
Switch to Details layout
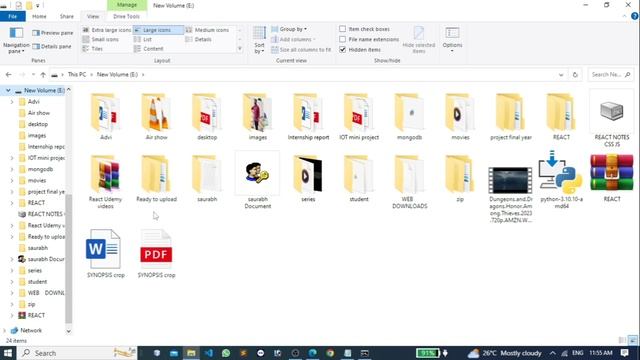click(x=199, y=39)
